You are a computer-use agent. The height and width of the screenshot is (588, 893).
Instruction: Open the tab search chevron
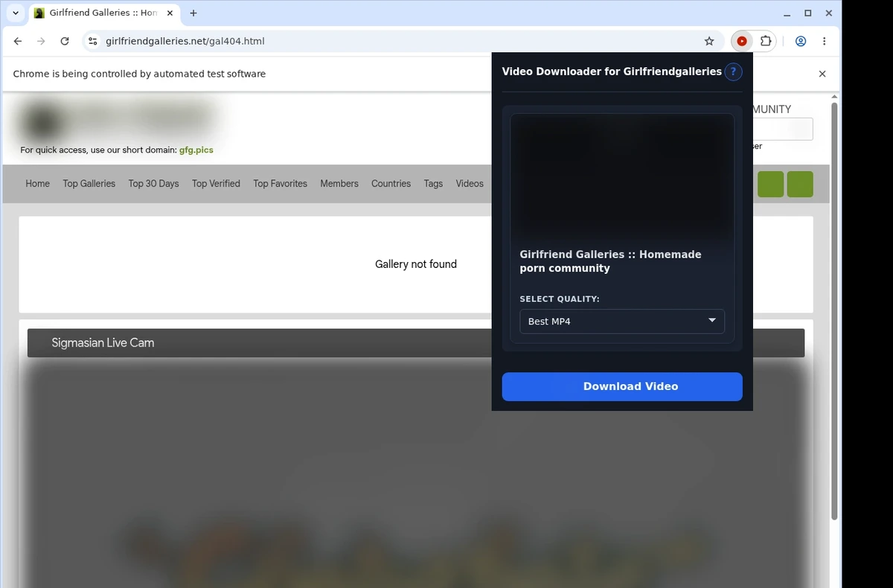tap(16, 13)
